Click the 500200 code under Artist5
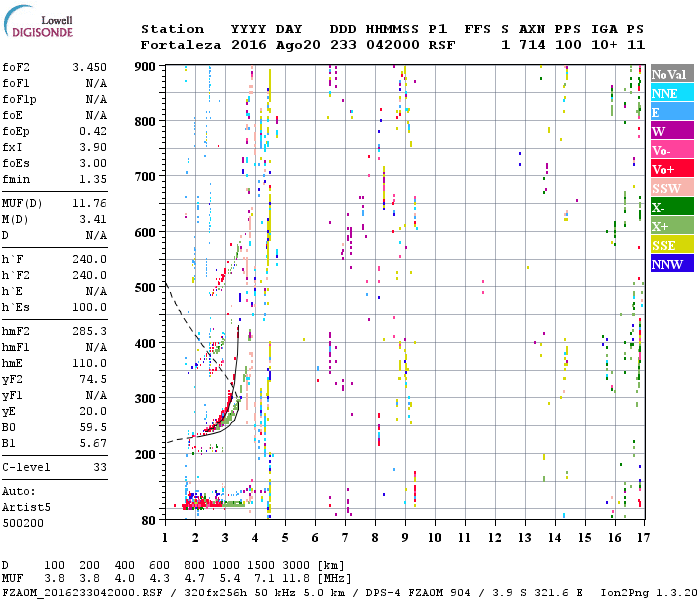The width and height of the screenshot is (700, 600). coord(23,523)
